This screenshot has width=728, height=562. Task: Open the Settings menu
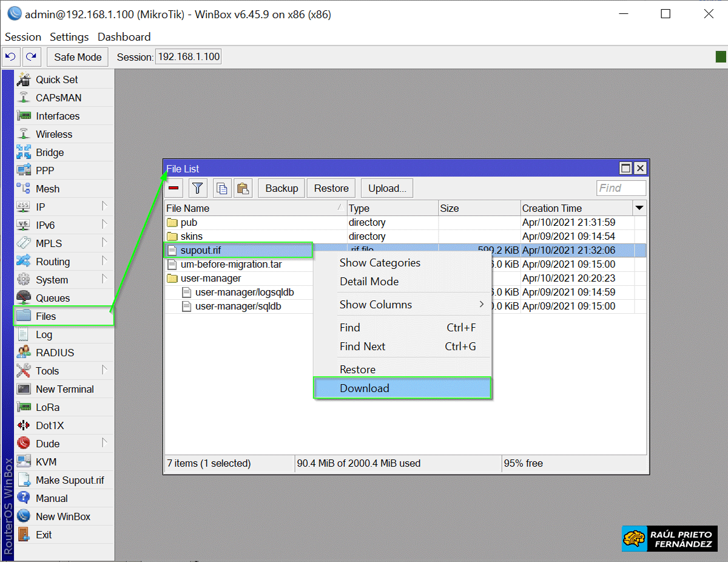coord(69,37)
